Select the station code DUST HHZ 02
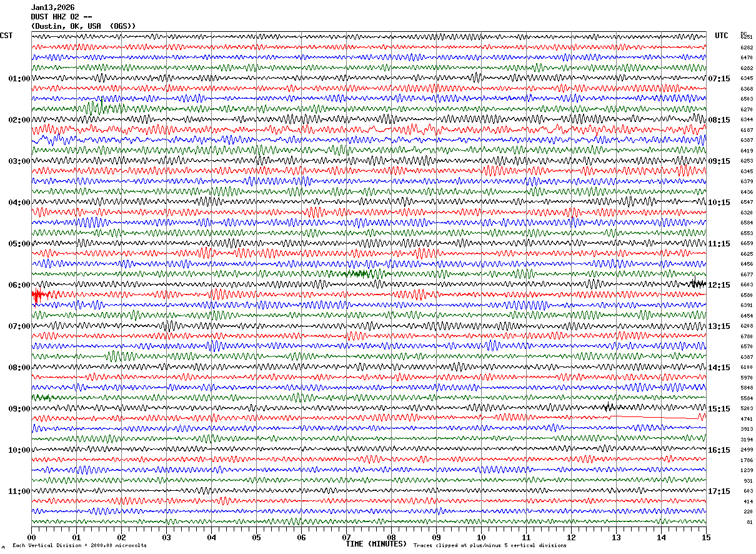This screenshot has height=554, width=756. pos(55,17)
